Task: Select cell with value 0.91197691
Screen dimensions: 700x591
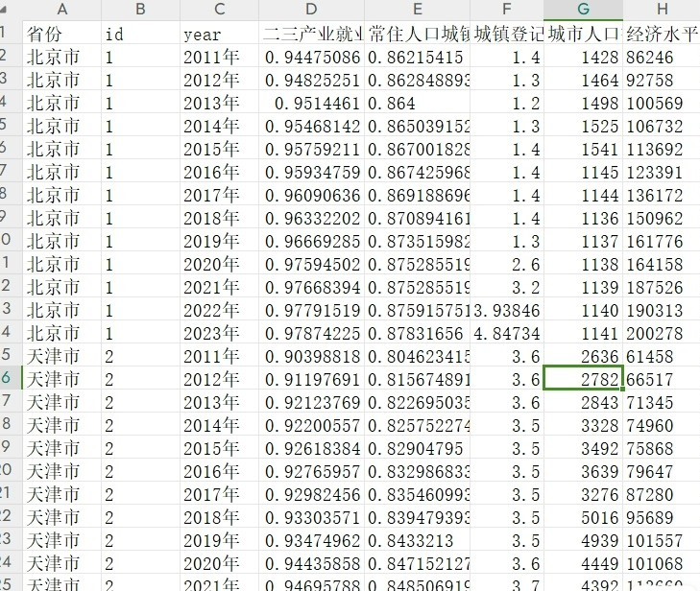Action: 312,380
